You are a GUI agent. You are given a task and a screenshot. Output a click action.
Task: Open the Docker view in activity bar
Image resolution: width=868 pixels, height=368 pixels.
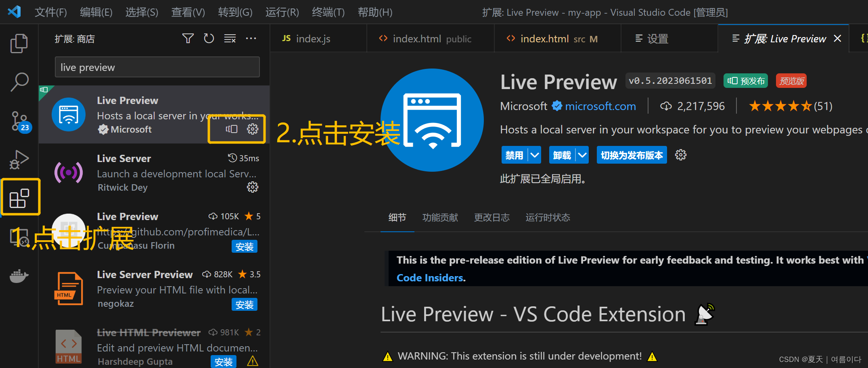point(19,276)
